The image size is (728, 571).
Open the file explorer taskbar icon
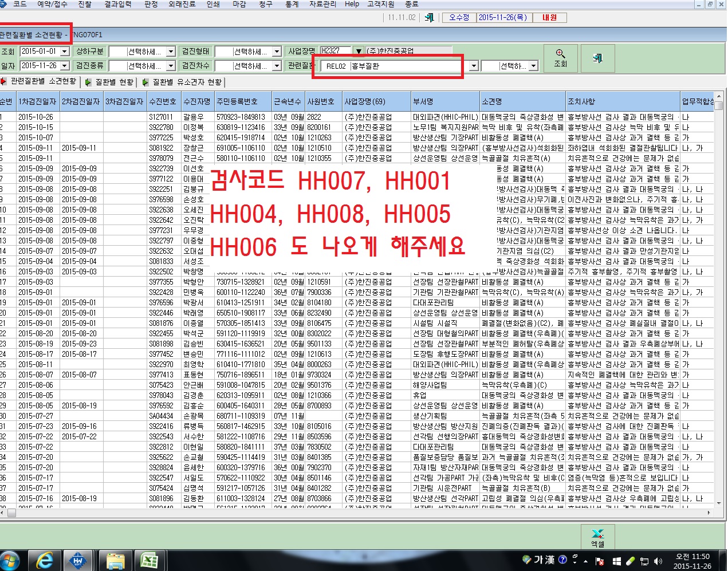(x=115, y=560)
